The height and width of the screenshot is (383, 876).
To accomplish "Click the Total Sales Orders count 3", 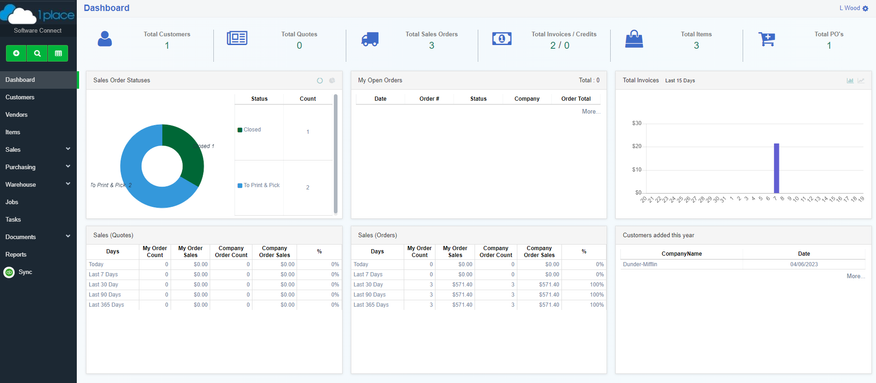I will click(x=431, y=45).
